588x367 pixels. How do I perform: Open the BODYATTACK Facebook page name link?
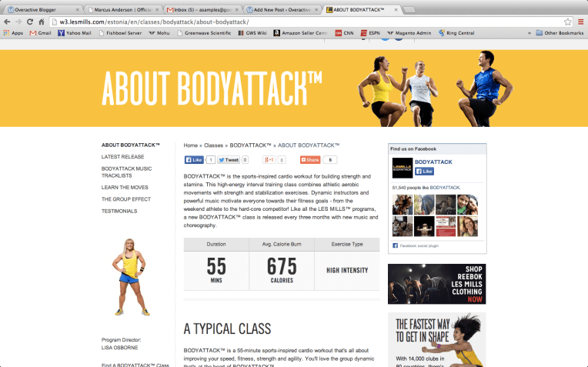pos(433,162)
